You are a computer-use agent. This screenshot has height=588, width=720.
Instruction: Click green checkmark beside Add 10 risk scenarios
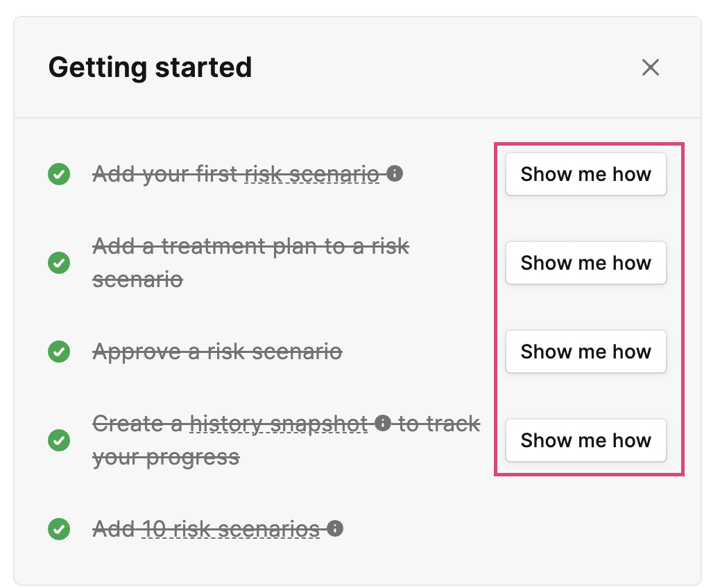click(59, 529)
